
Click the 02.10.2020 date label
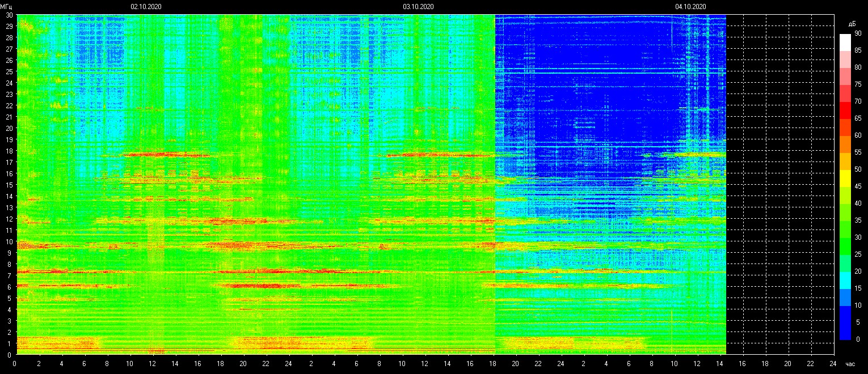[x=146, y=7]
